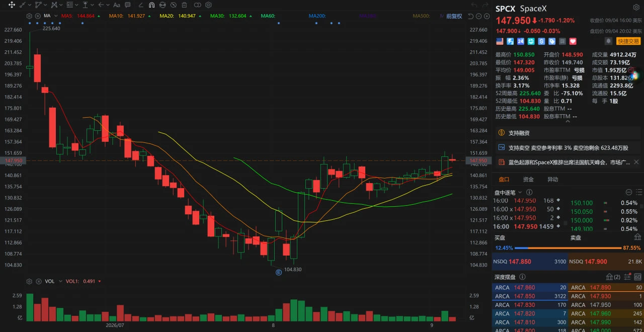The height and width of the screenshot is (332, 644).
Task: Switch to the 盘口 tab
Action: click(504, 179)
